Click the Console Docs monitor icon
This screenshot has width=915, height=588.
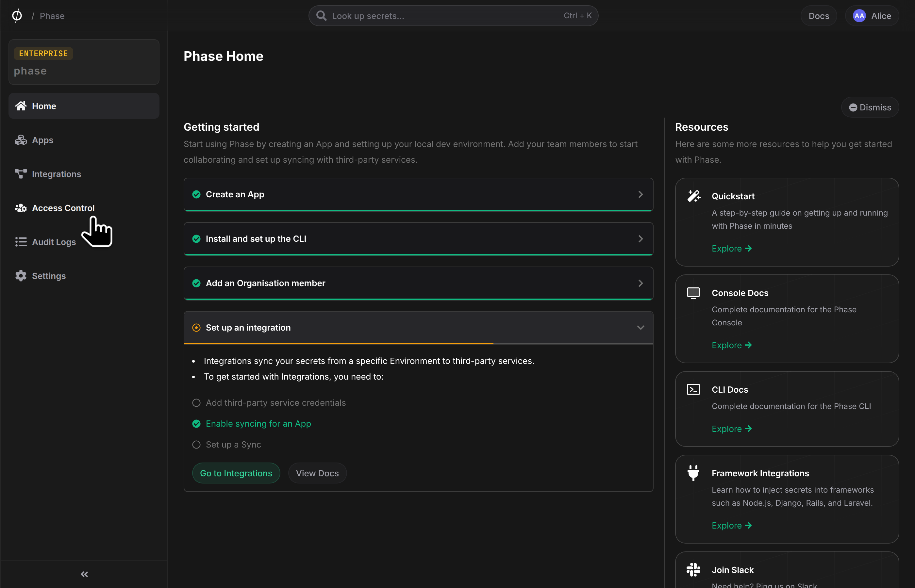693,293
